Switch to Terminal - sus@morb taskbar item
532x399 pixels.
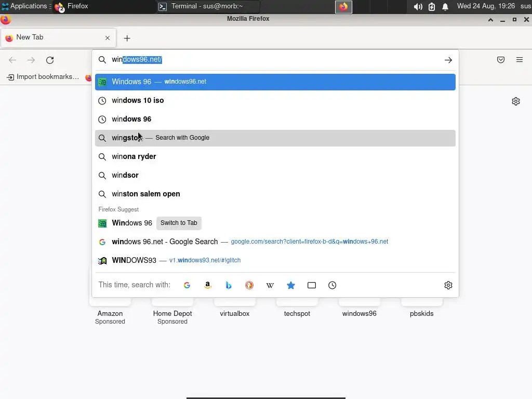point(208,6)
